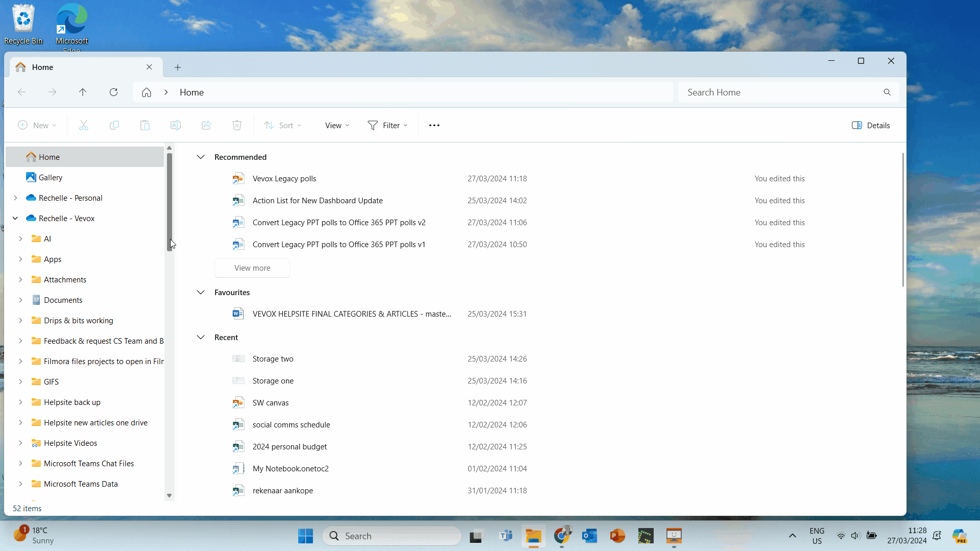
Task: Open the Filter dropdown
Action: click(388, 126)
